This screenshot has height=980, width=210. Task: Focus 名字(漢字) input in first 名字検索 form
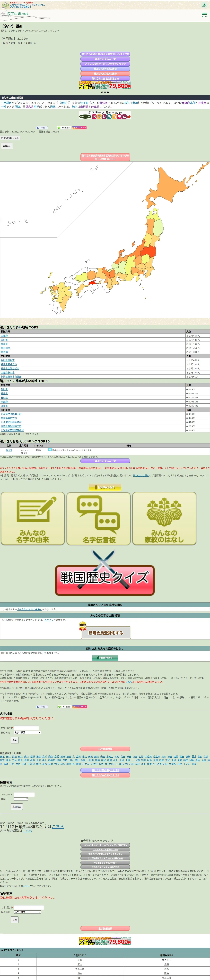[x=26, y=728]
